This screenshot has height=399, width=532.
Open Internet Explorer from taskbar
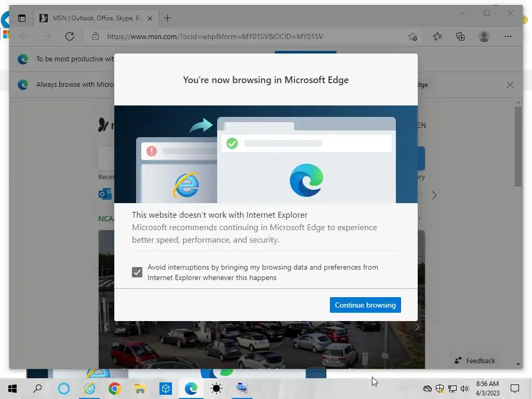coord(89,389)
